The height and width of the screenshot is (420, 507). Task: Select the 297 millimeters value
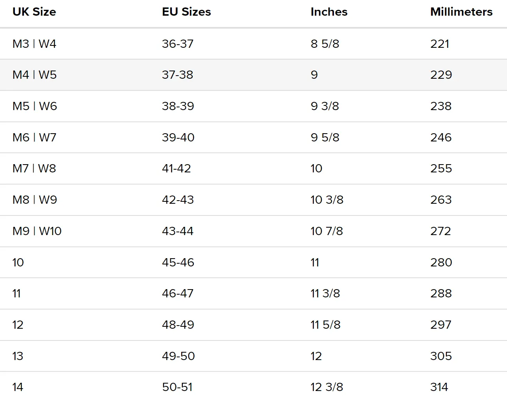441,325
